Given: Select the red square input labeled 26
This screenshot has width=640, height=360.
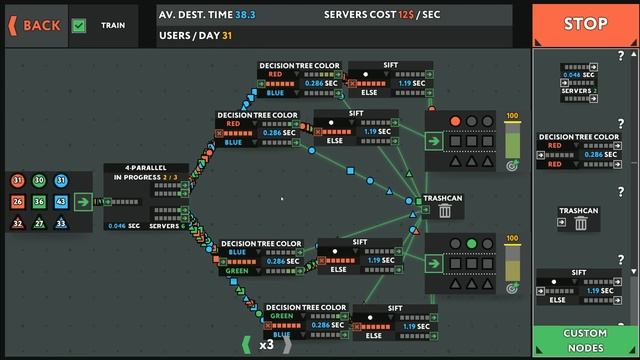Looking at the screenshot, I should click(x=18, y=202).
